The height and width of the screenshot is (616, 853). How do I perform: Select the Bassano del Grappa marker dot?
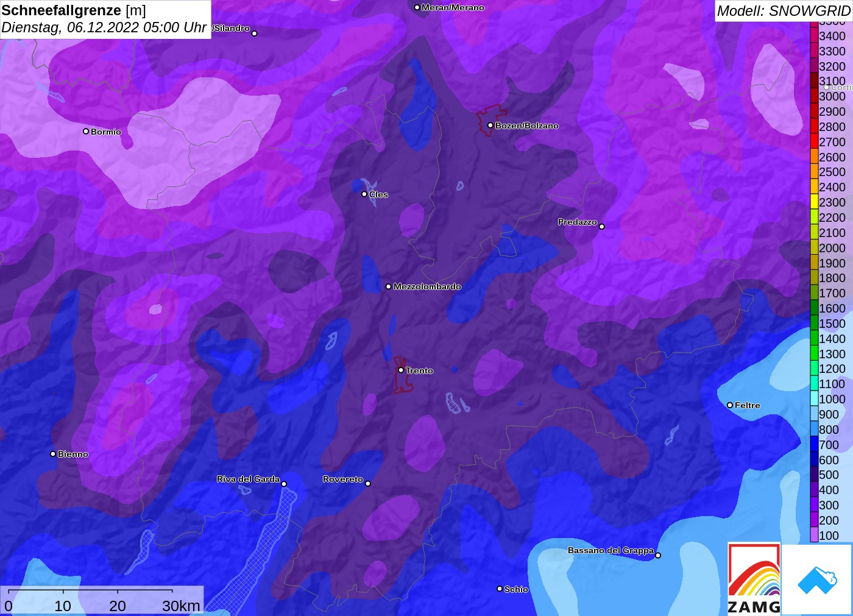(658, 555)
